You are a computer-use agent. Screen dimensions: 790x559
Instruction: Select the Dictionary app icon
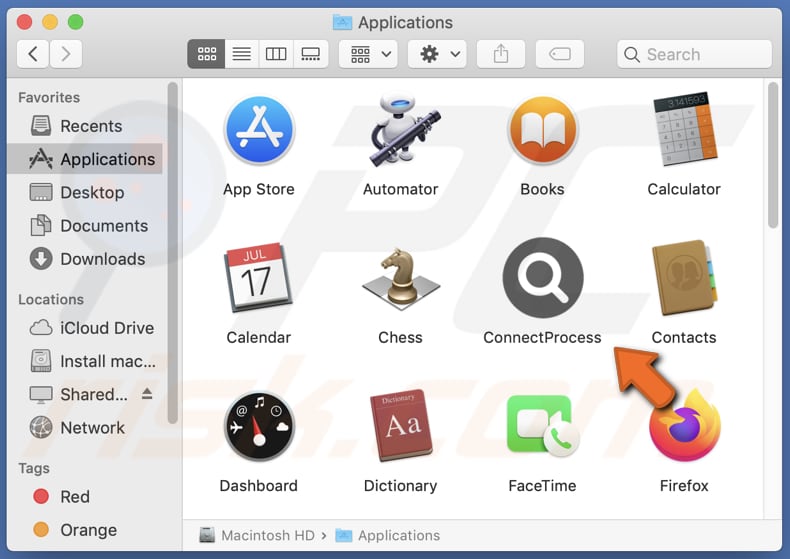[x=401, y=426]
